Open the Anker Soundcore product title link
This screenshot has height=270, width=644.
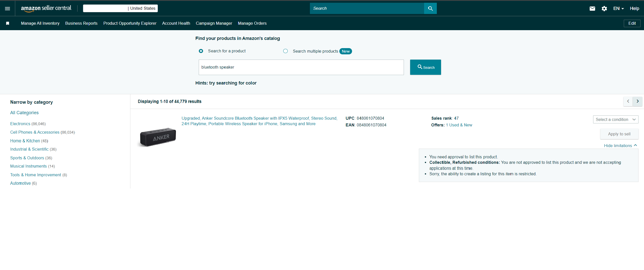[x=260, y=121]
